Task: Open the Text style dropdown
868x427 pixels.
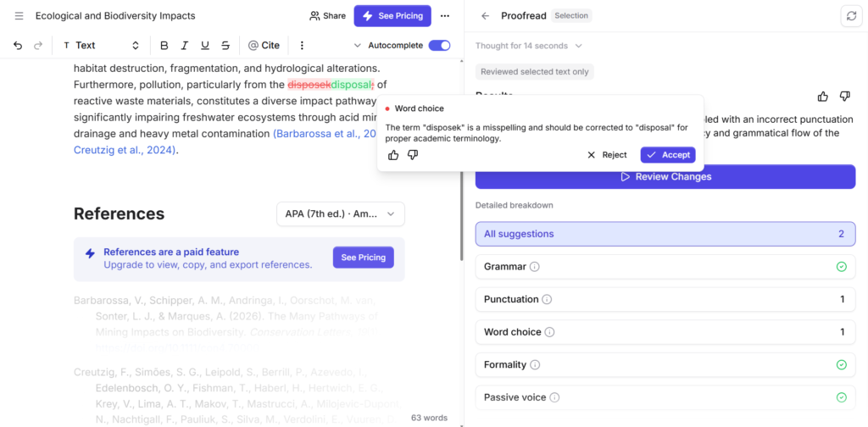Action: (101, 46)
